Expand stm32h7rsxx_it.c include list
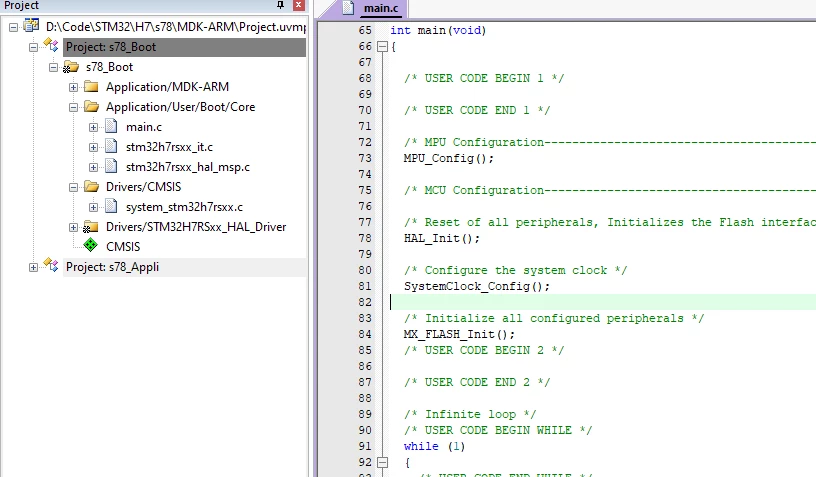Image resolution: width=816 pixels, height=477 pixels. 93,147
